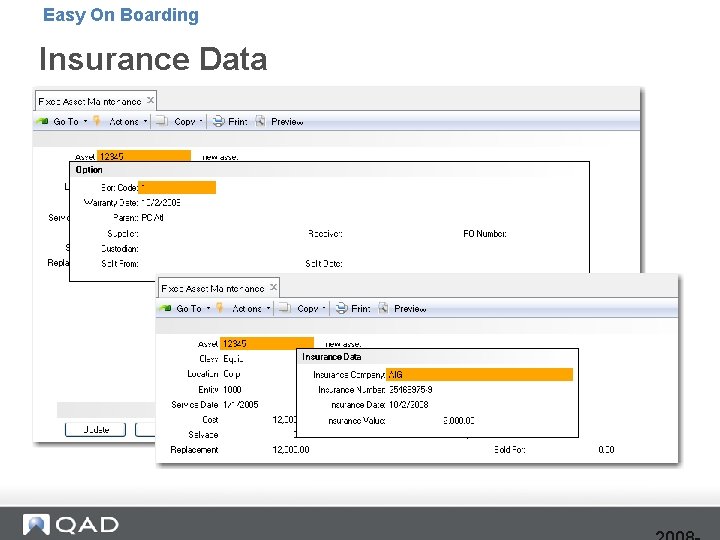Expand Actions dropdown arrow in front window

pyautogui.click(x=268, y=308)
